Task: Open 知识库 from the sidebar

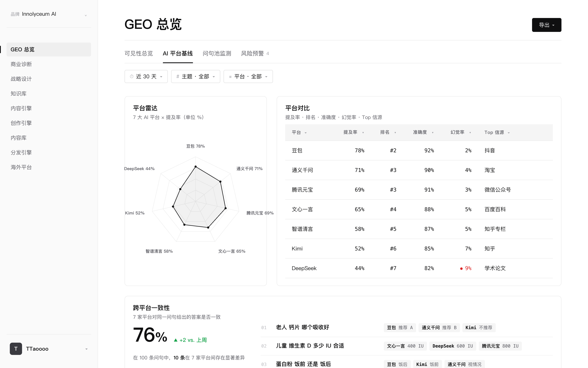Action: 49,94
